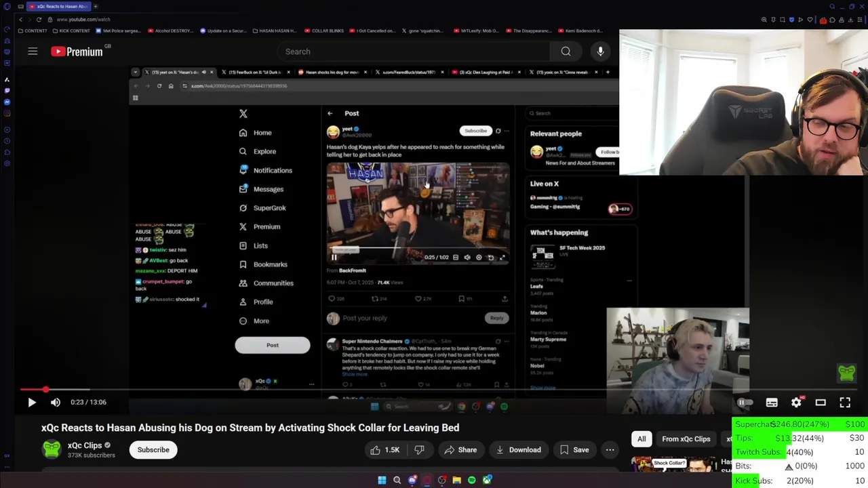Mute the video with the speaker icon
Image resolution: width=868 pixels, height=488 pixels.
click(x=56, y=402)
